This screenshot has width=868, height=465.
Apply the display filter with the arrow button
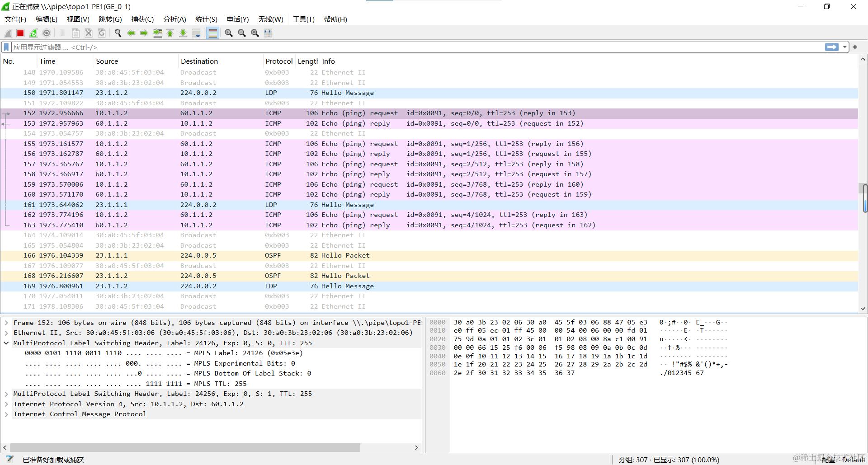tap(831, 47)
